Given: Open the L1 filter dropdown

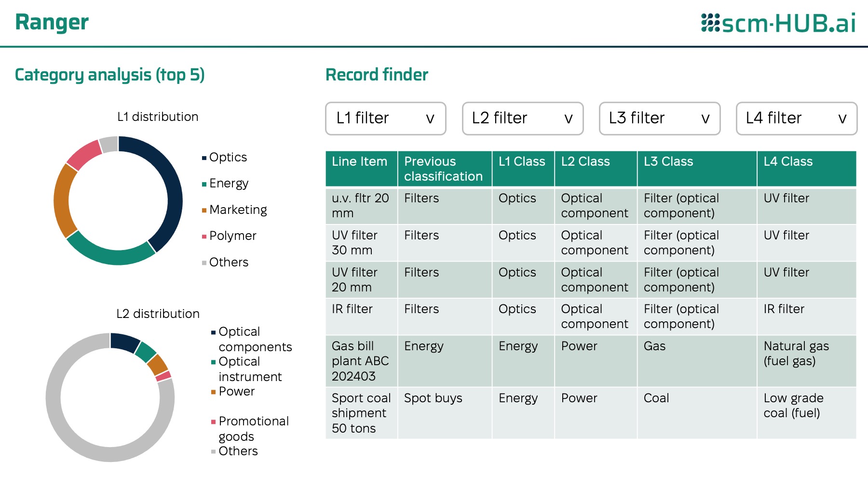Looking at the screenshot, I should click(x=386, y=118).
